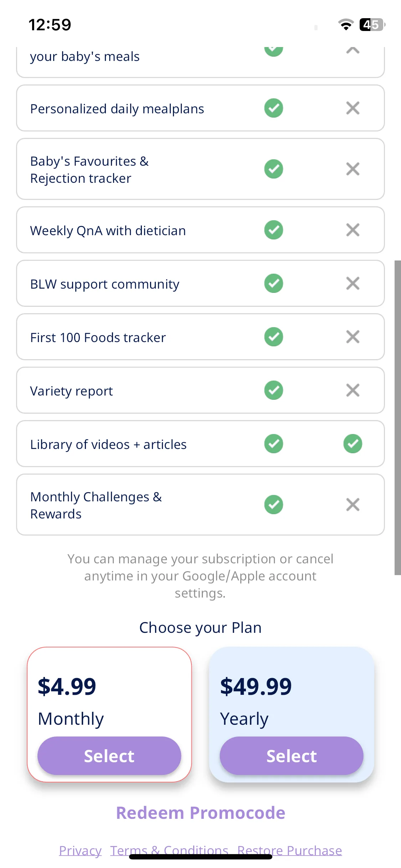401x868 pixels.
Task: Tap Restore Purchase link
Action: [289, 851]
